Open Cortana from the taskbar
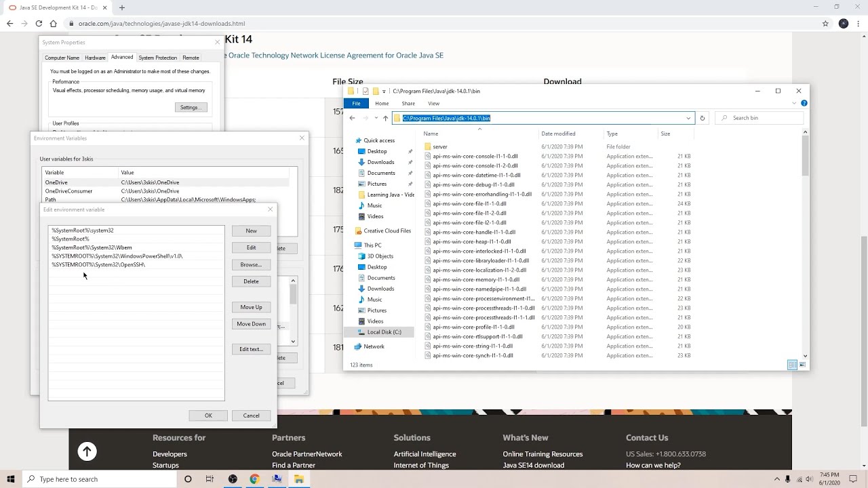This screenshot has height=488, width=868. pos(188,479)
